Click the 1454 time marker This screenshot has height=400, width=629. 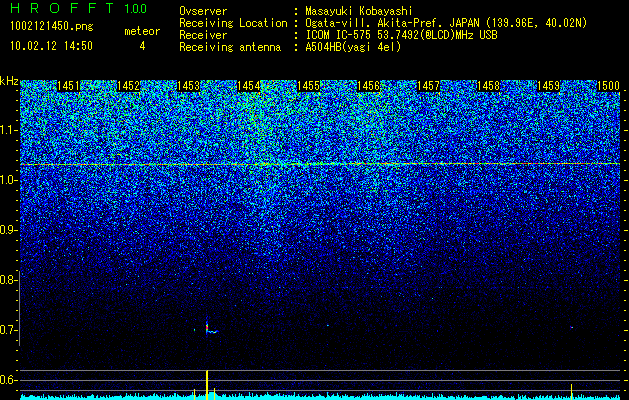pos(248,86)
